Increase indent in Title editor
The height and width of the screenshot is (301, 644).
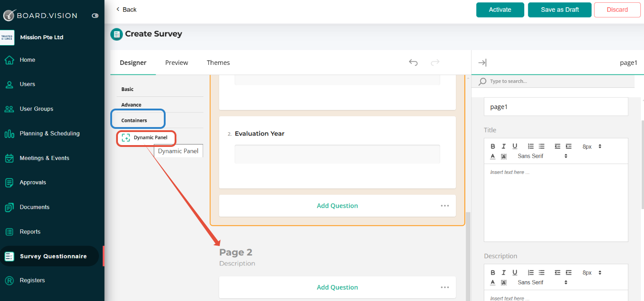(568, 146)
